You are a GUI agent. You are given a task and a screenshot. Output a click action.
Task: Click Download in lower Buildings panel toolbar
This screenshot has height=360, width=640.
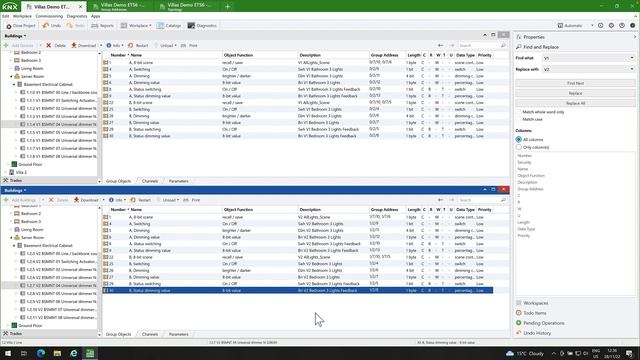tap(86, 200)
